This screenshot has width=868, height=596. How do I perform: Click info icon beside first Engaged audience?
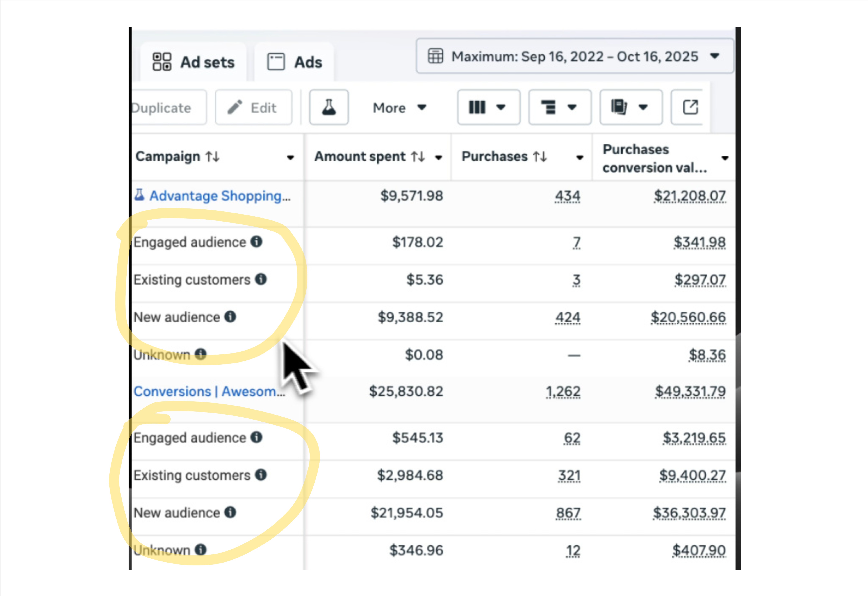(256, 242)
